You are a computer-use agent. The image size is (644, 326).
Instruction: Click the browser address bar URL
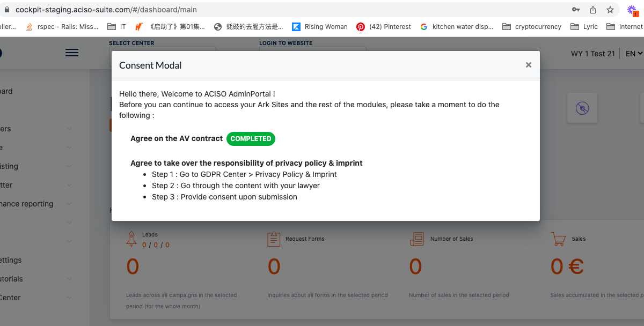[106, 10]
